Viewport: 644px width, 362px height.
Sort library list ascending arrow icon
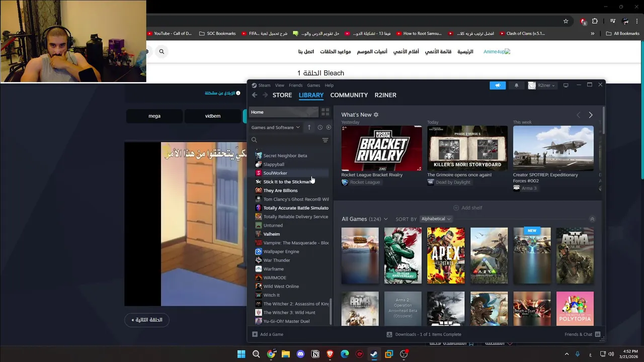(309, 127)
